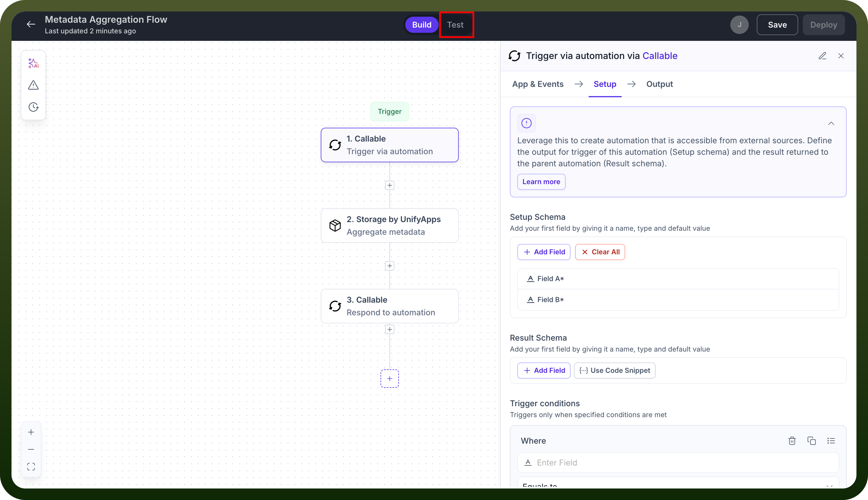Click the Enter Field input

click(x=678, y=463)
